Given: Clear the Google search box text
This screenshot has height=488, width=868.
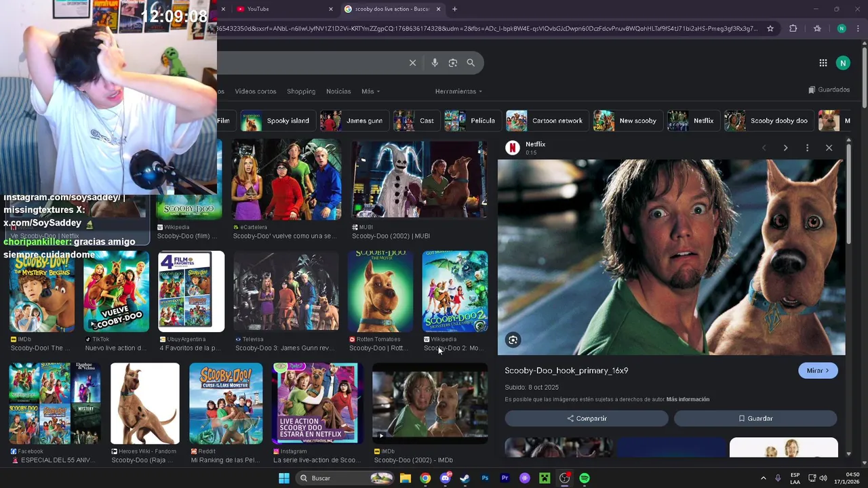Looking at the screenshot, I should [412, 63].
